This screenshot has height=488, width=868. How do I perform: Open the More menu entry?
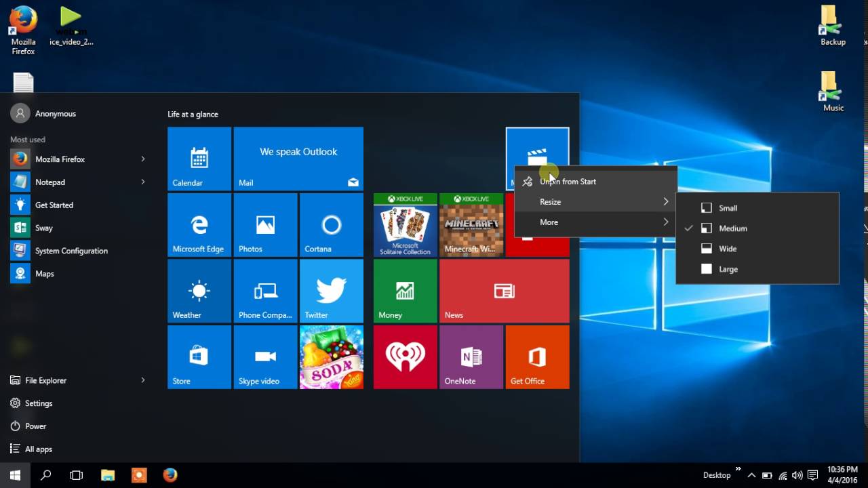(x=595, y=222)
